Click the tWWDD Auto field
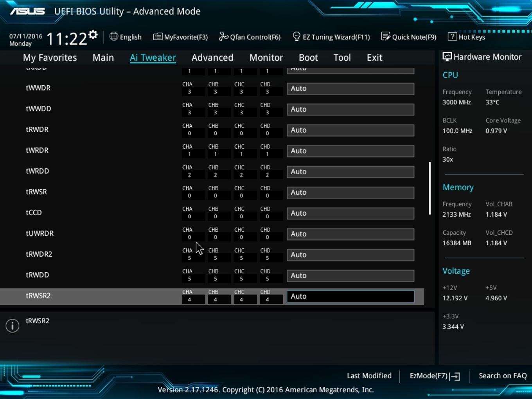Screen dimensions: 532x399 click(x=350, y=110)
